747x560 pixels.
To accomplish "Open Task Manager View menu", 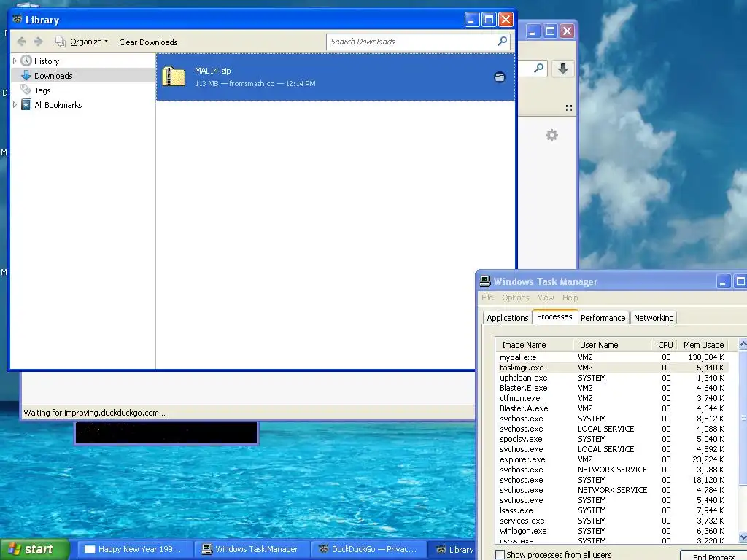I will pos(546,297).
